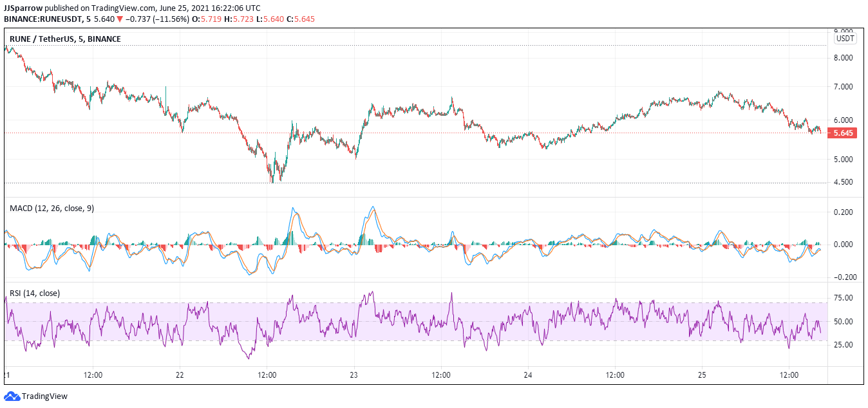Click the USDT currency label on price axis
The image size is (868, 408).
click(845, 39)
